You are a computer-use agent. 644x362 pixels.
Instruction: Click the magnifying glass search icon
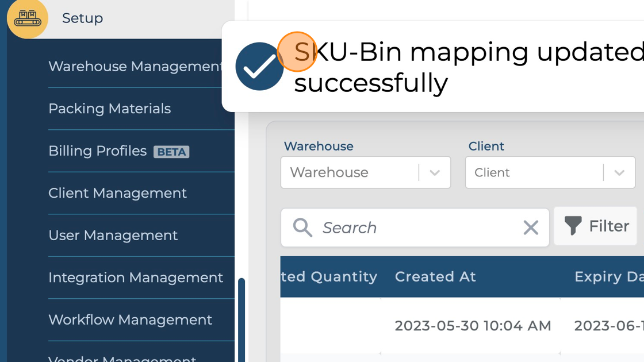click(x=302, y=228)
